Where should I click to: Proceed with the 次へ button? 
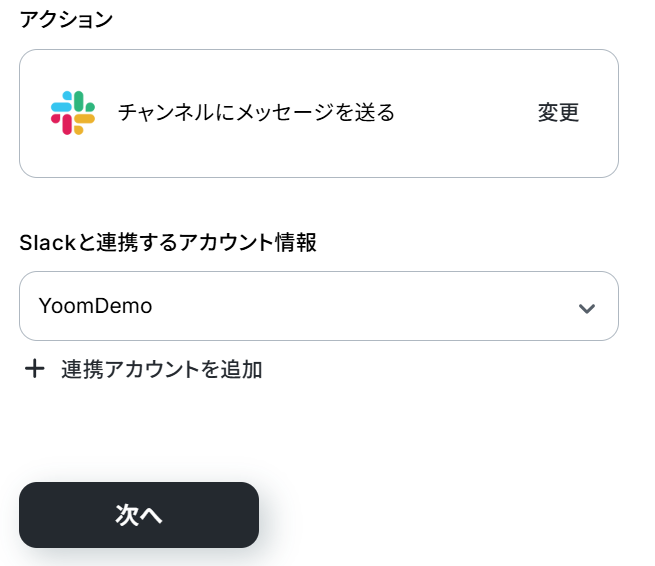tap(139, 515)
